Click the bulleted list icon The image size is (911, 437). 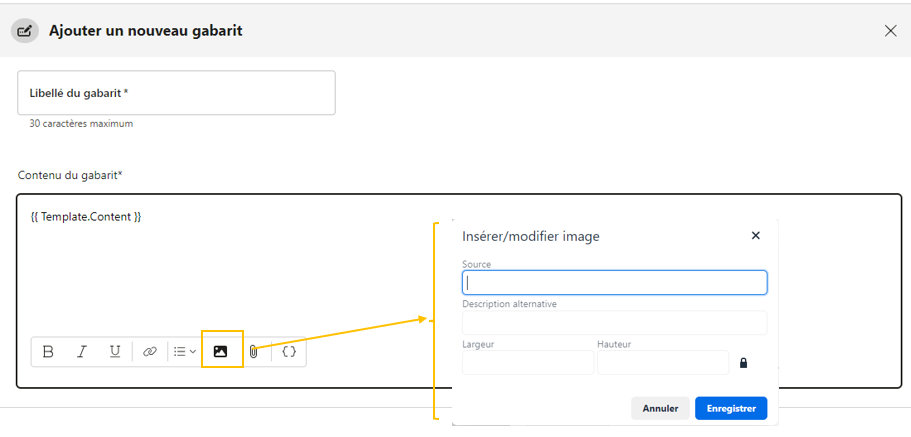click(x=179, y=352)
